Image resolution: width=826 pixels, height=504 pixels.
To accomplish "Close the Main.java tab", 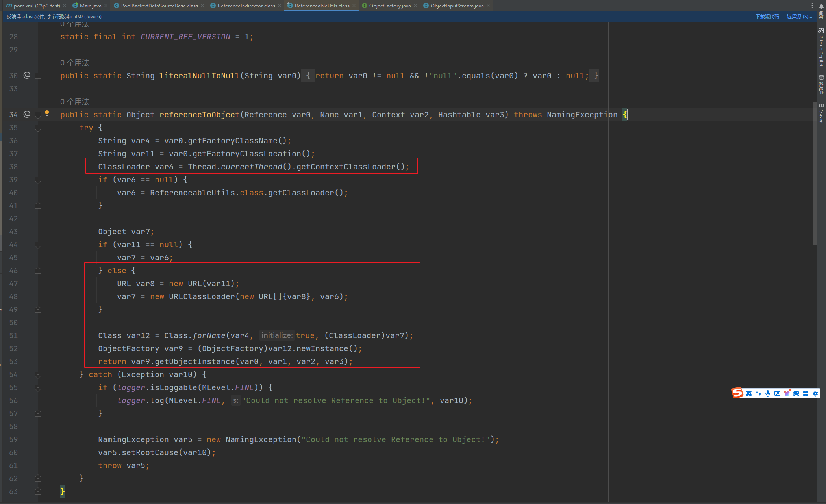I will 106,6.
